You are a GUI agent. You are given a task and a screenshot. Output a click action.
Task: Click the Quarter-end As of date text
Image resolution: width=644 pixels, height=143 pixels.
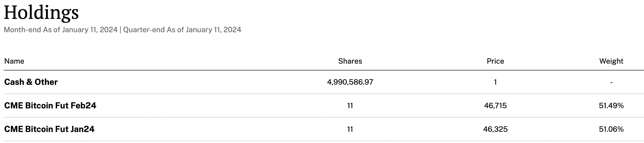182,30
